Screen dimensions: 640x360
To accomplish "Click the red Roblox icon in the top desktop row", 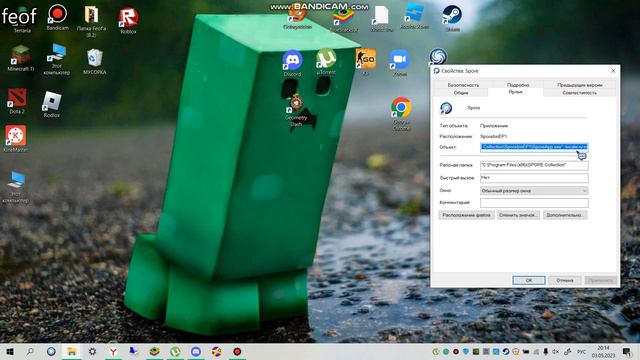I will tap(128, 20).
